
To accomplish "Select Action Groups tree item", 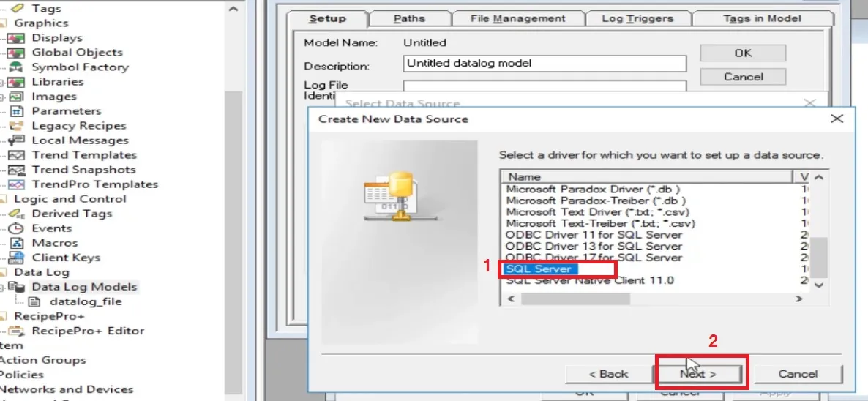I will (x=43, y=361).
